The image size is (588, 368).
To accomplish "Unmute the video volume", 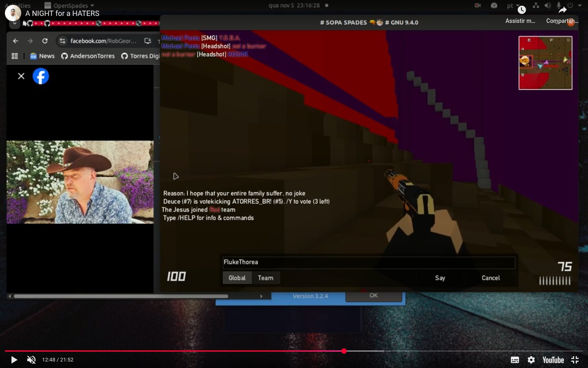I will [31, 360].
